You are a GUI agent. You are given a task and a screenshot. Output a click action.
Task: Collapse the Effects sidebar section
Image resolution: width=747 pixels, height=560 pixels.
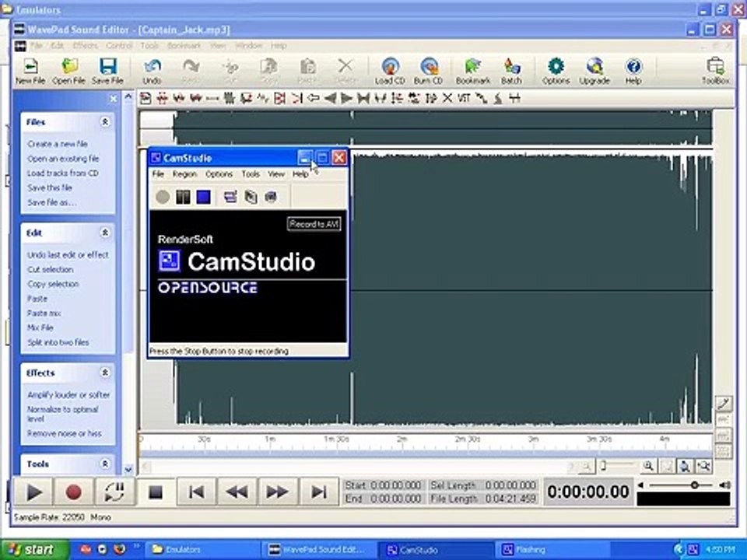pos(105,373)
